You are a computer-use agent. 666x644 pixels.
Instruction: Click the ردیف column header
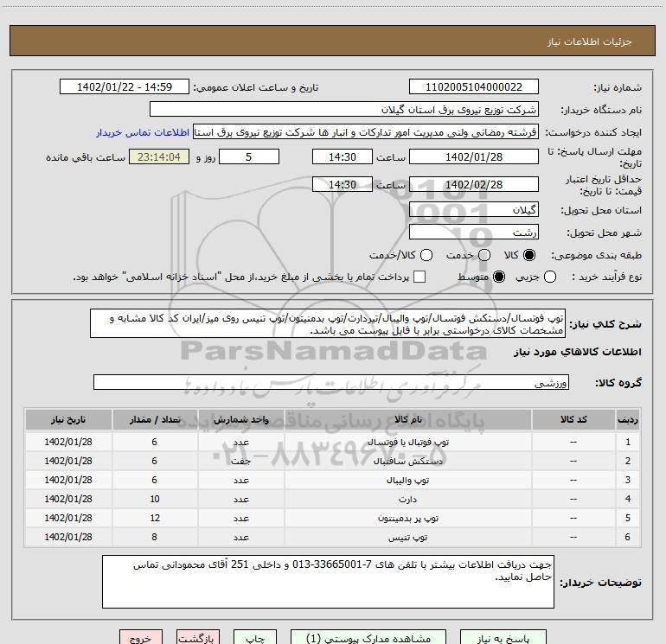click(628, 419)
